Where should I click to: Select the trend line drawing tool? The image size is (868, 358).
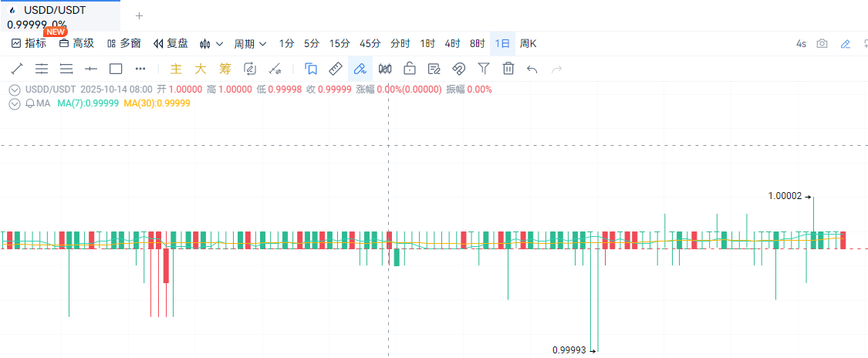pos(17,69)
